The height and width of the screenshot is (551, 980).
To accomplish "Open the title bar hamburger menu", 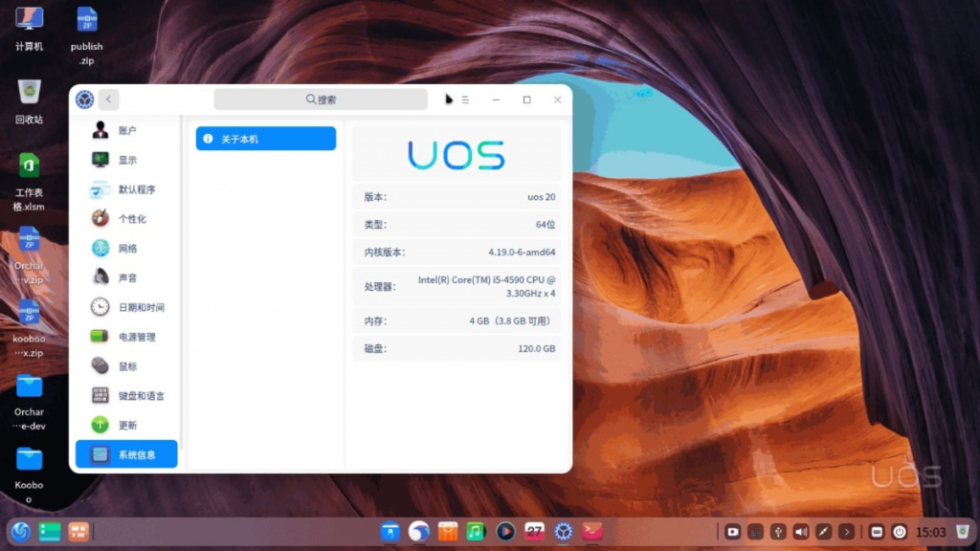I will 464,99.
